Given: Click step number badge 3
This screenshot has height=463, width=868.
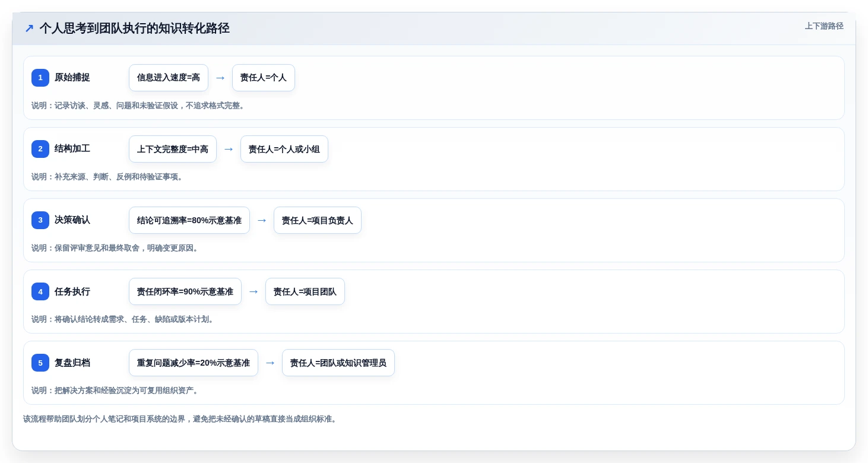Looking at the screenshot, I should [40, 220].
